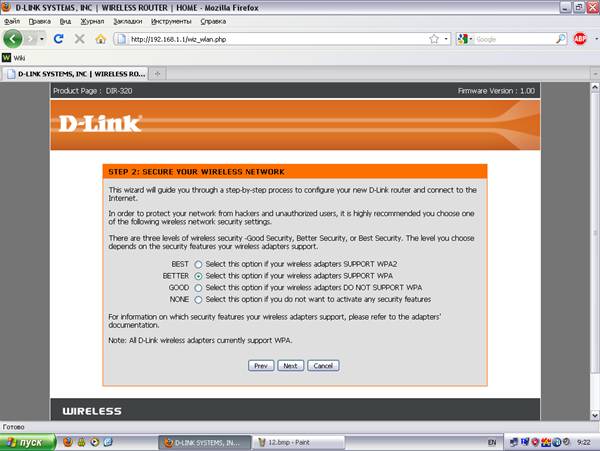Screen dimensions: 600x451
Task: Open the Правка menu
Action: tap(39, 21)
